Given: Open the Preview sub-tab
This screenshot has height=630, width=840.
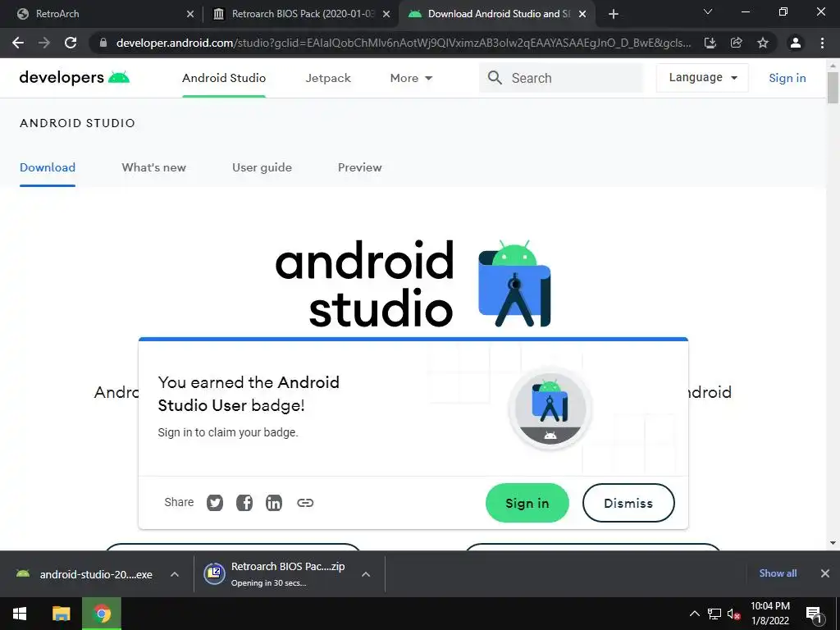Looking at the screenshot, I should (x=359, y=167).
